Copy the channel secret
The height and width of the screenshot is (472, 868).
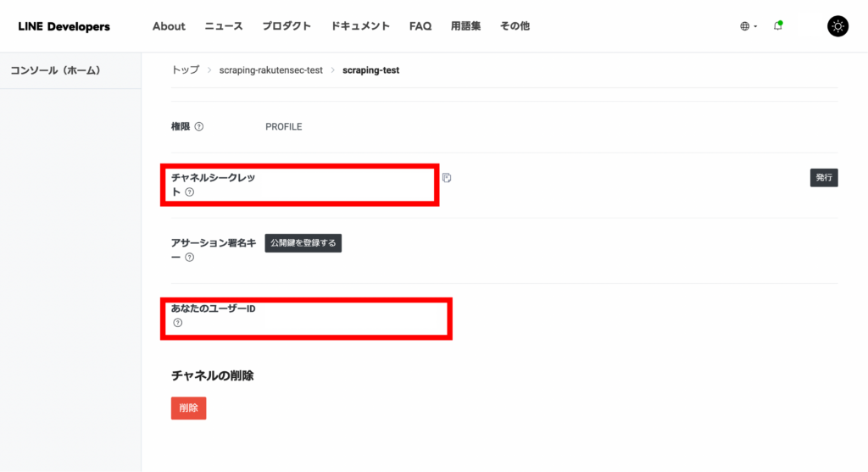[447, 178]
